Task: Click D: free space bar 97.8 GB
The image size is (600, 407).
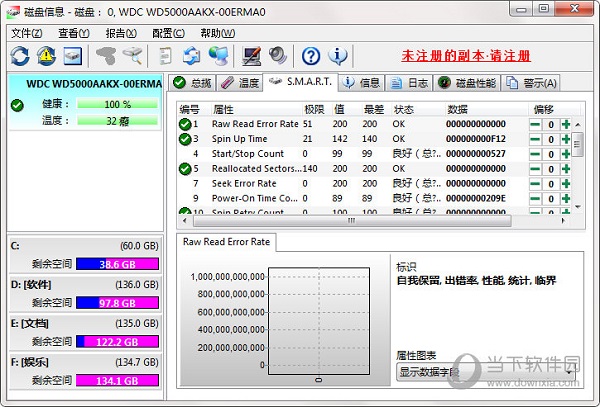Action: pyautogui.click(x=117, y=303)
